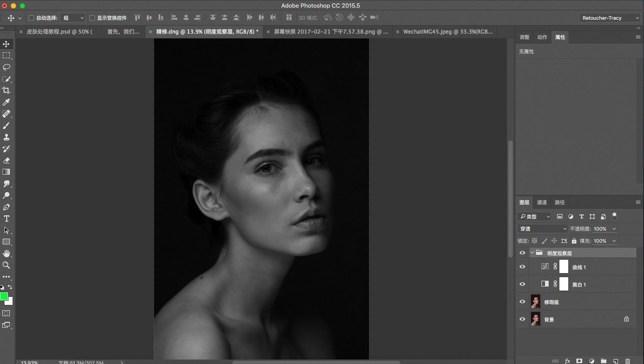This screenshot has height=364, width=644.
Task: Select the 修瑕疵 layer name
Action: pos(551,302)
